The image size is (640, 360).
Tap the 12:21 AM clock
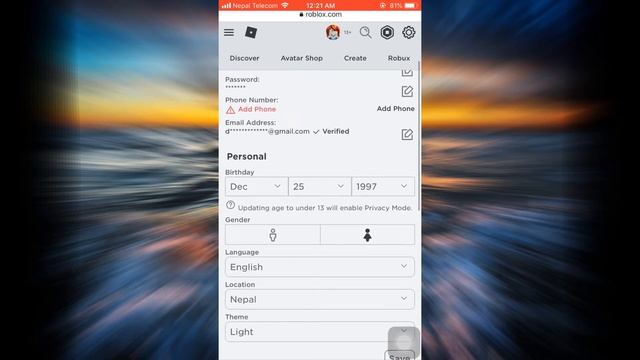(x=320, y=5)
